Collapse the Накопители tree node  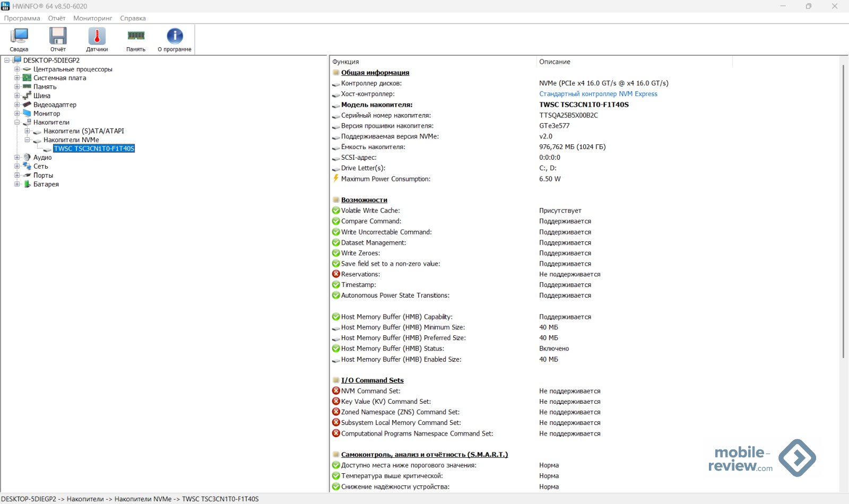coord(17,122)
